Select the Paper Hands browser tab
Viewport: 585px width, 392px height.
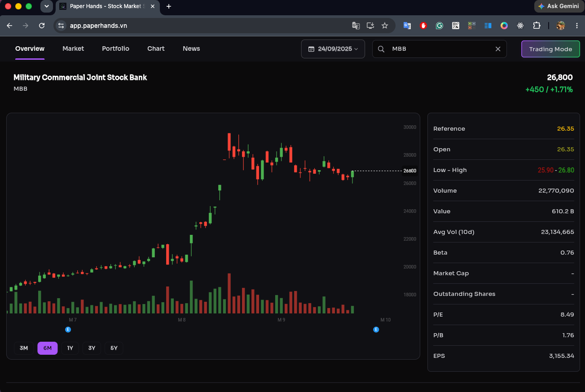[108, 6]
